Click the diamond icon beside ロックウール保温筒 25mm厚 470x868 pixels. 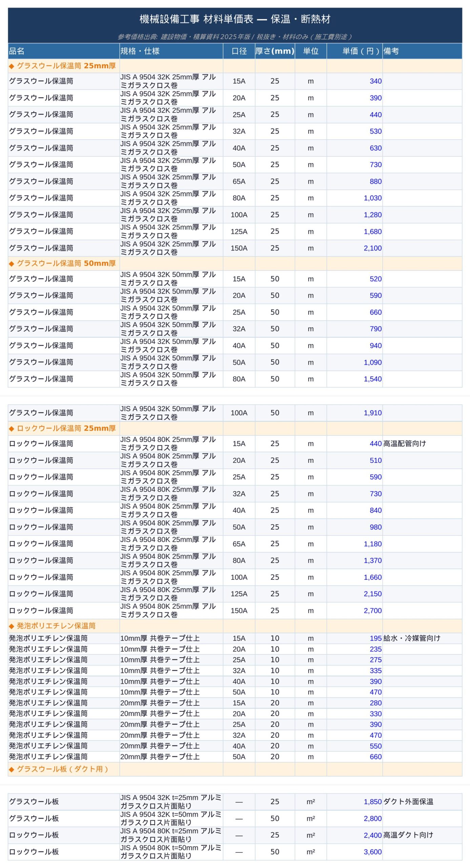[12, 429]
